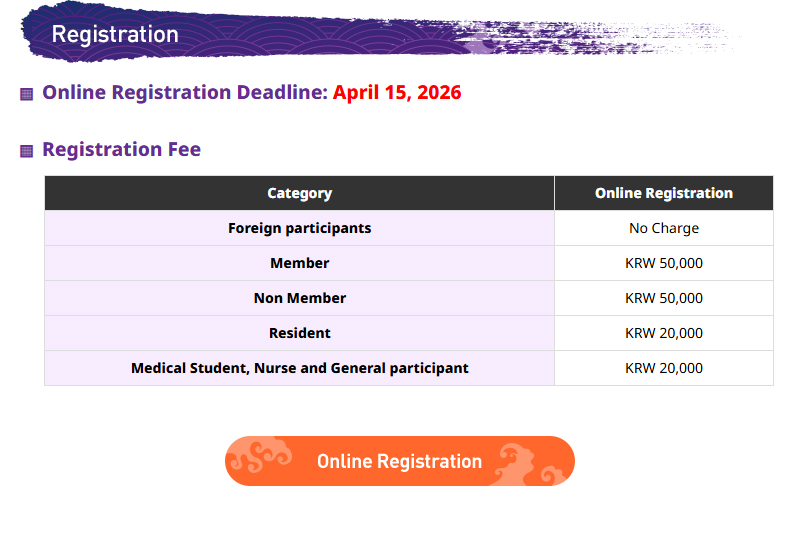Viewport: 800px width, 536px height.
Task: Select the Non Member category cell
Action: pyautogui.click(x=299, y=298)
